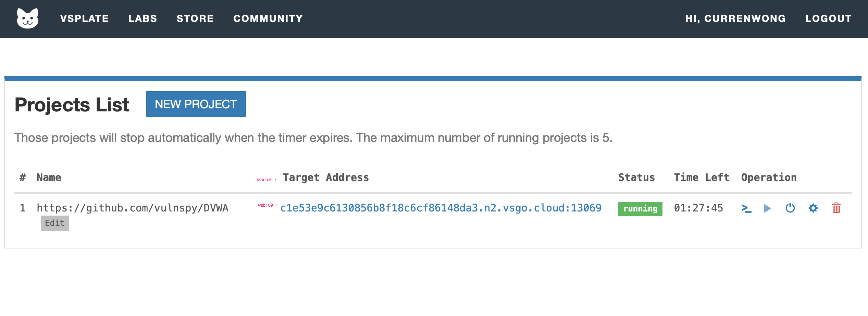
Task: Click the NEW PROJECT button
Action: click(x=196, y=104)
